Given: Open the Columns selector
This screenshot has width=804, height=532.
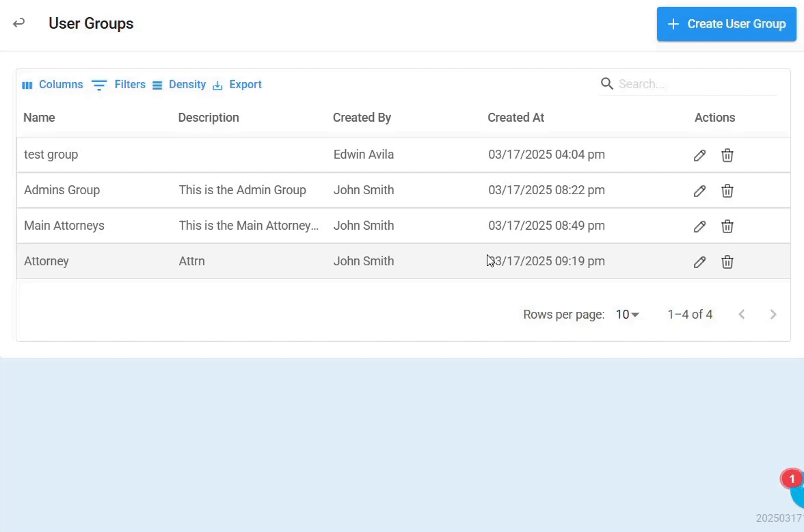Looking at the screenshot, I should point(52,85).
